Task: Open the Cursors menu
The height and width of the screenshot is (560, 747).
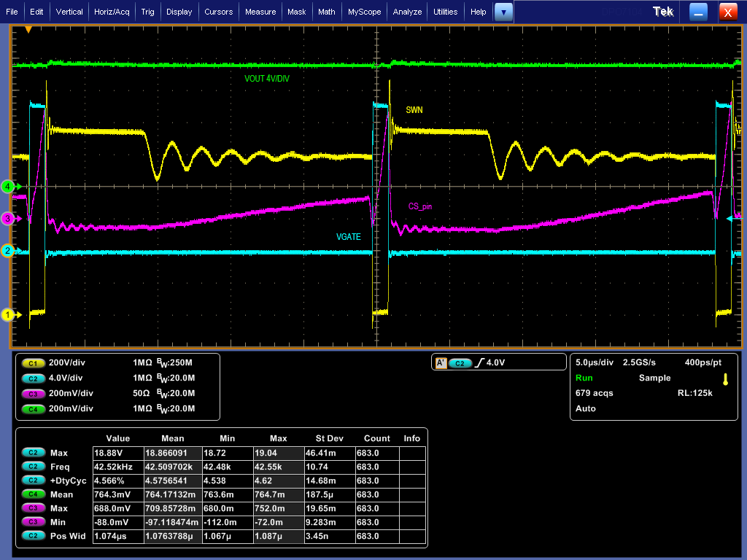Action: tap(218, 12)
